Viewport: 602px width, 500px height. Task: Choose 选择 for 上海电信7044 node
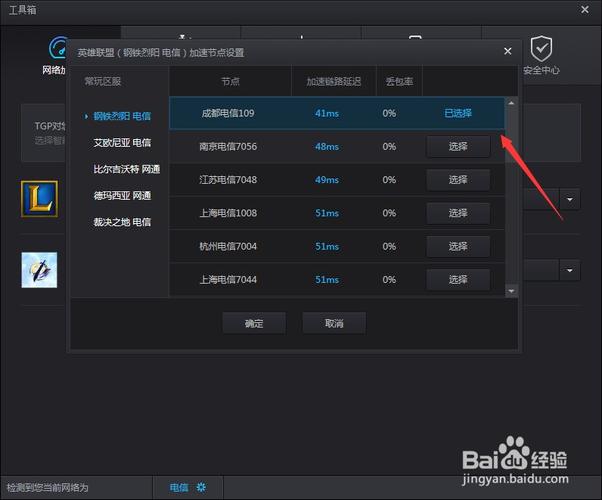pos(458,280)
